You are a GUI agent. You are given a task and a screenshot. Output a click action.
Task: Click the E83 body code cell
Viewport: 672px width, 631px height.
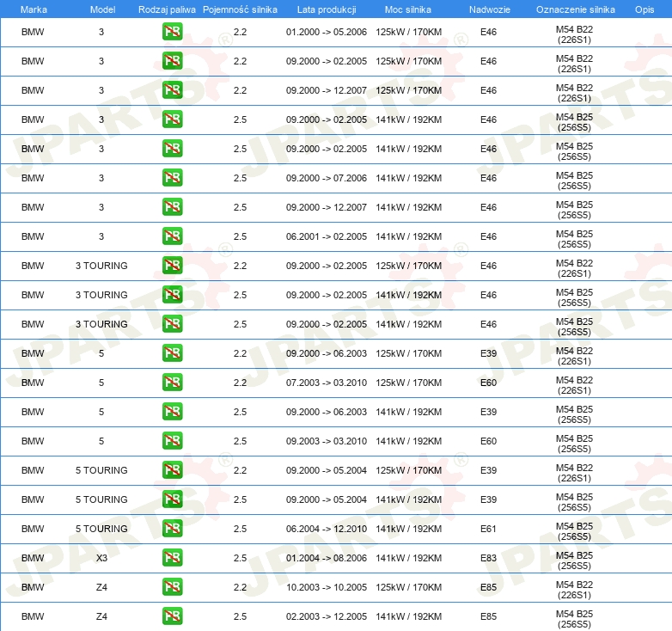click(488, 558)
